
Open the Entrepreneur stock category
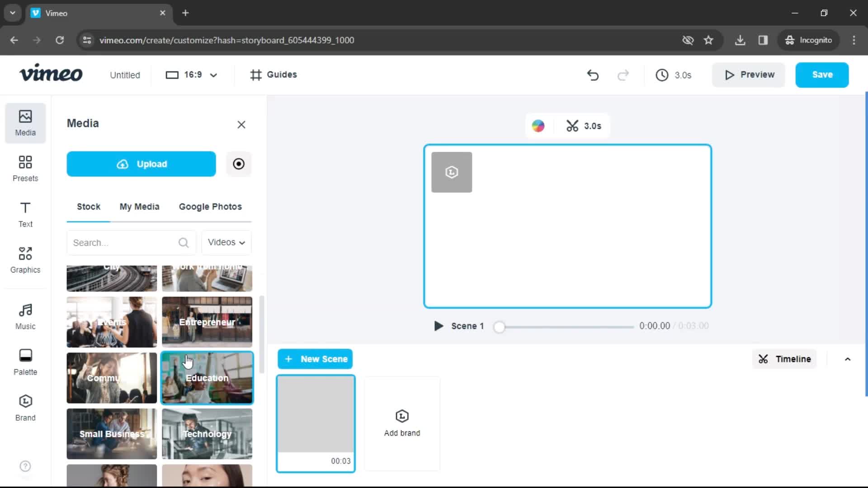pos(207,322)
